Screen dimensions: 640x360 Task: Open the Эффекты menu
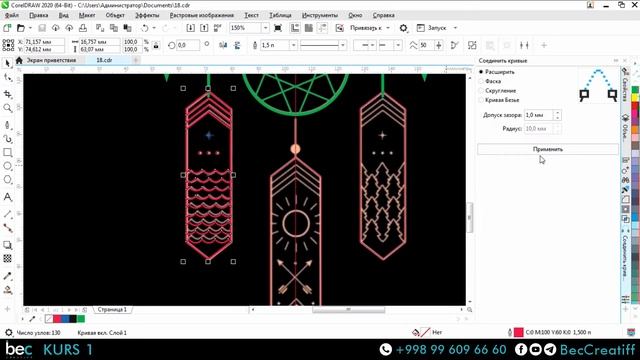147,15
